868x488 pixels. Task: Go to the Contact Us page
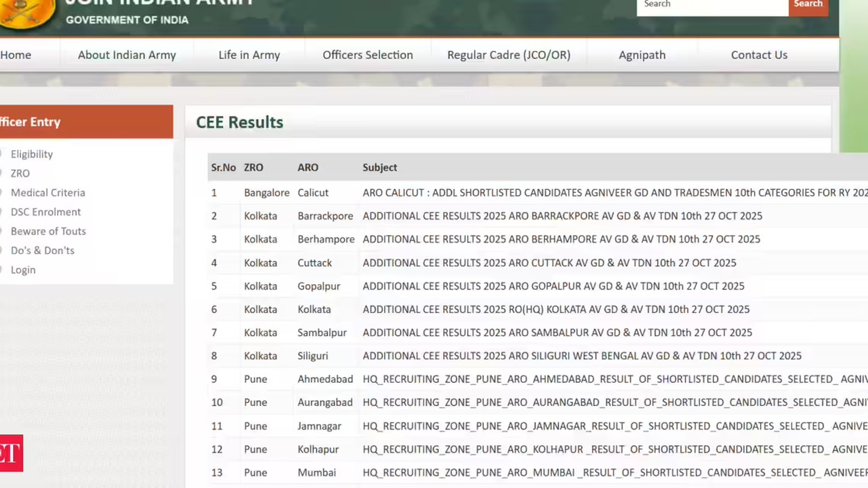759,55
